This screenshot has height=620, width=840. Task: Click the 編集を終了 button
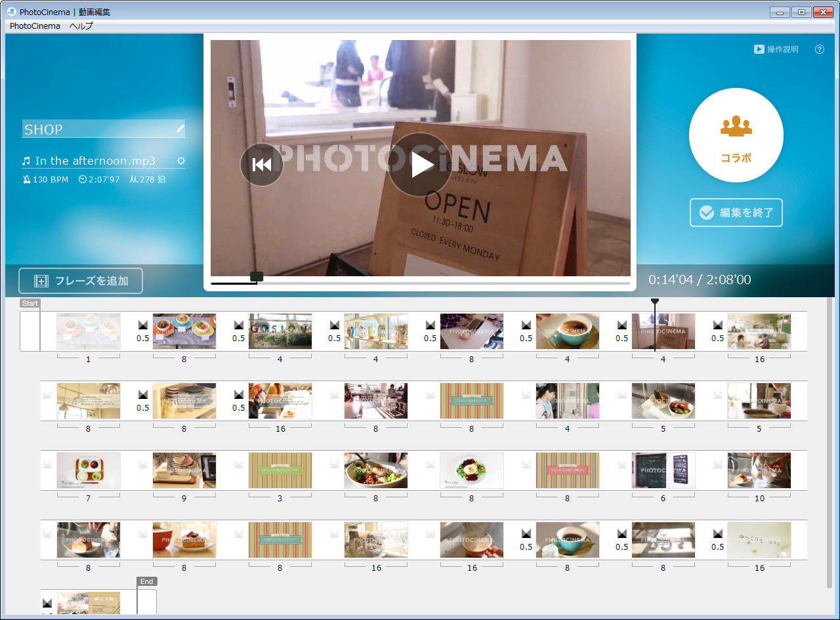pyautogui.click(x=736, y=213)
